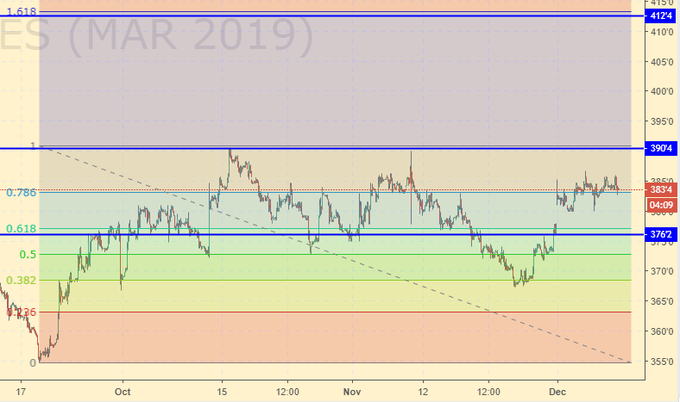Select the 0.382 Fibonacci level label
This screenshot has height=402, width=680.
[20, 280]
